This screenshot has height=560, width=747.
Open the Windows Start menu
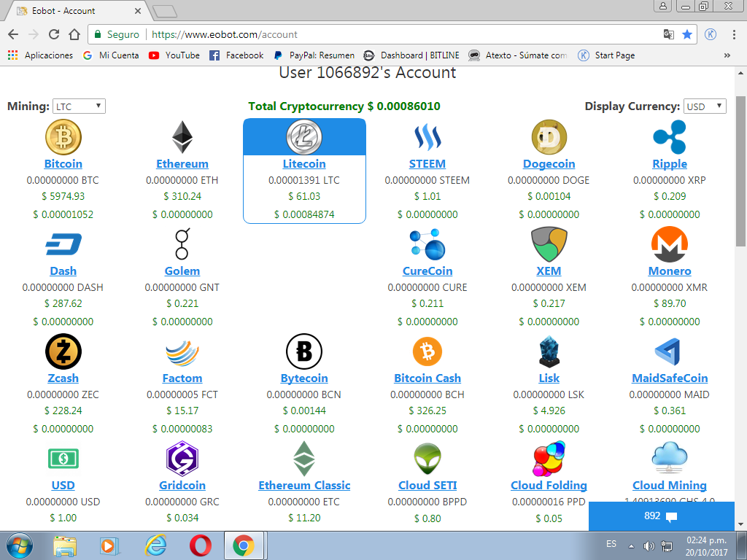[x=20, y=545]
